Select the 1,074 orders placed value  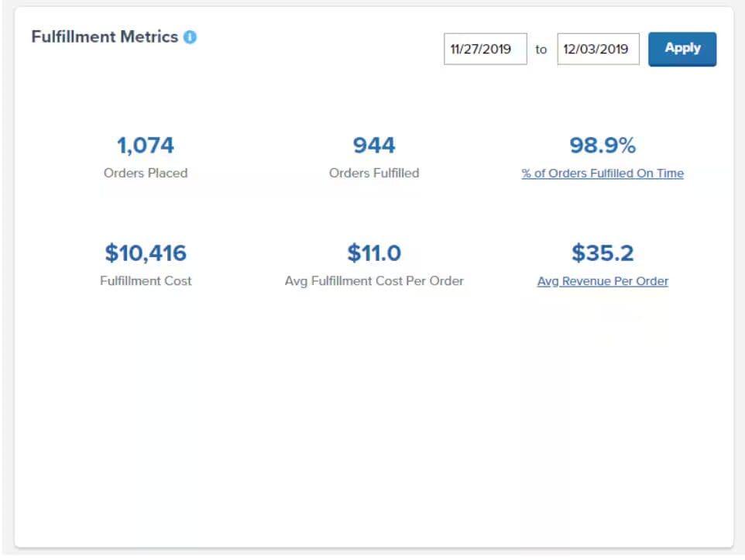[x=146, y=145]
